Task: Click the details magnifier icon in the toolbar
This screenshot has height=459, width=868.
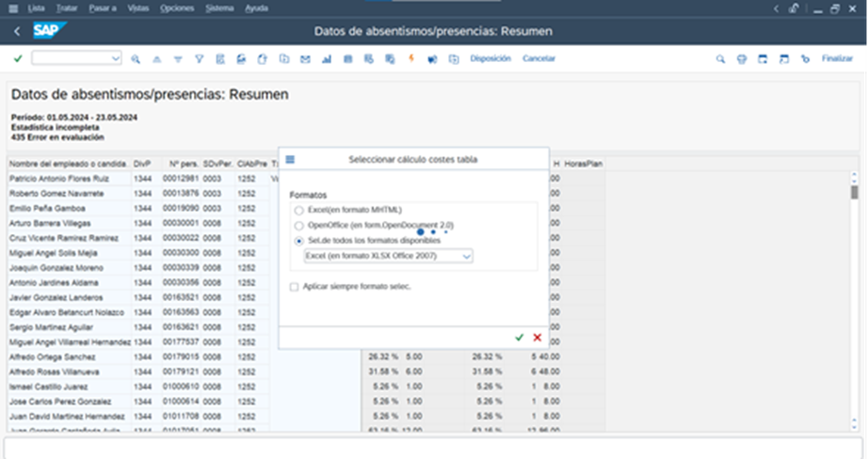Action: click(x=136, y=58)
